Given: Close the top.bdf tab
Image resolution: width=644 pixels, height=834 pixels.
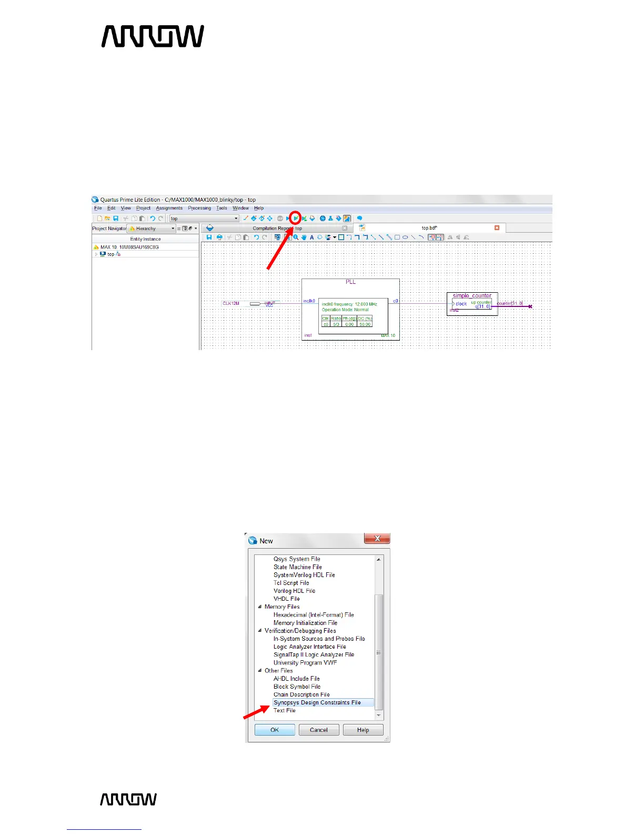Looking at the screenshot, I should pyautogui.click(x=497, y=228).
